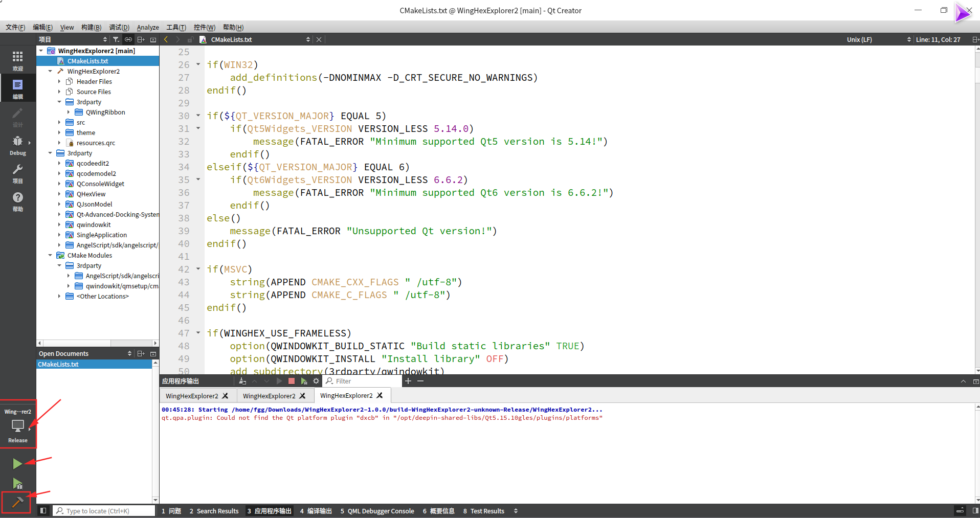This screenshot has width=980, height=518.
Task: Close the Projects side panel view
Action: (153, 39)
